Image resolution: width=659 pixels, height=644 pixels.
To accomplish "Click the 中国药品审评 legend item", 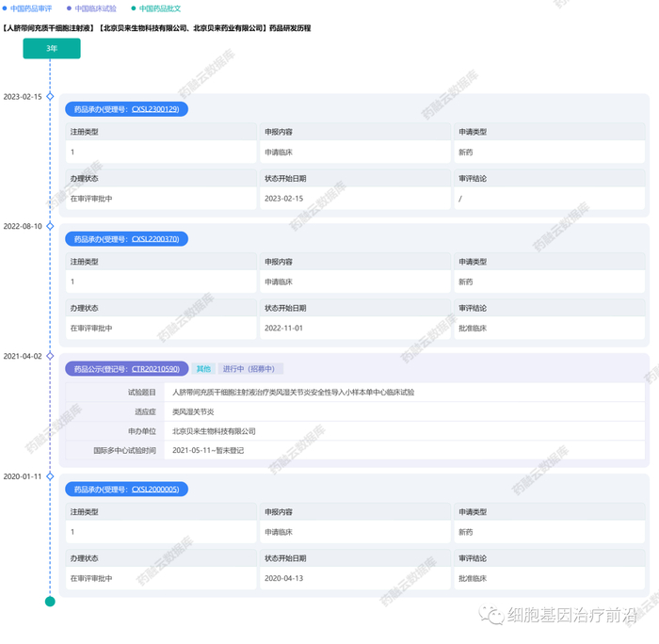I will 27,8.
